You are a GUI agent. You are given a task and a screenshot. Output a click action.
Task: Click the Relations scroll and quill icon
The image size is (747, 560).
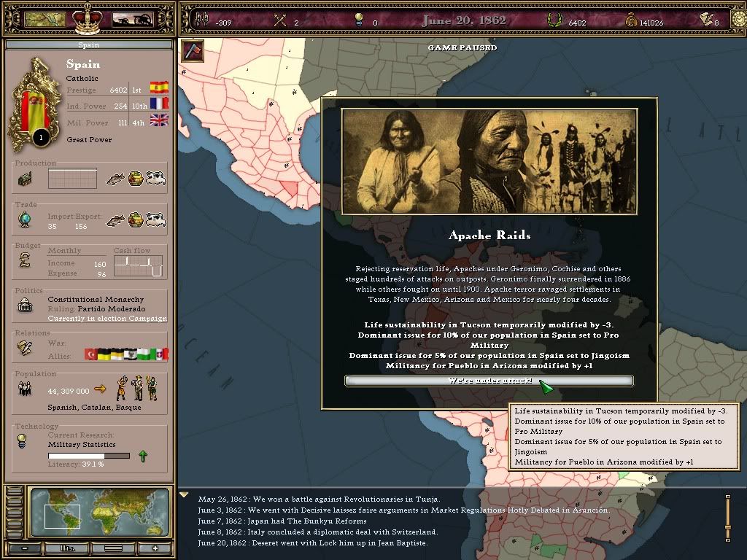(25, 349)
